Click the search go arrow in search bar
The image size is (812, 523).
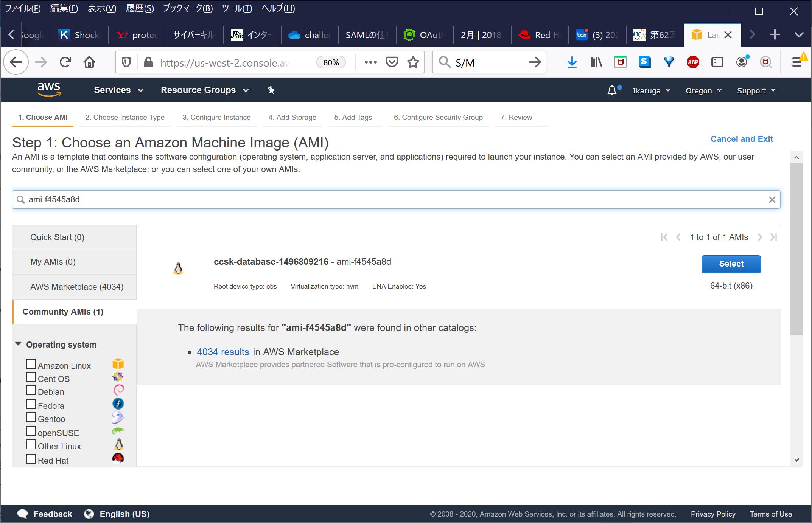[x=535, y=62]
